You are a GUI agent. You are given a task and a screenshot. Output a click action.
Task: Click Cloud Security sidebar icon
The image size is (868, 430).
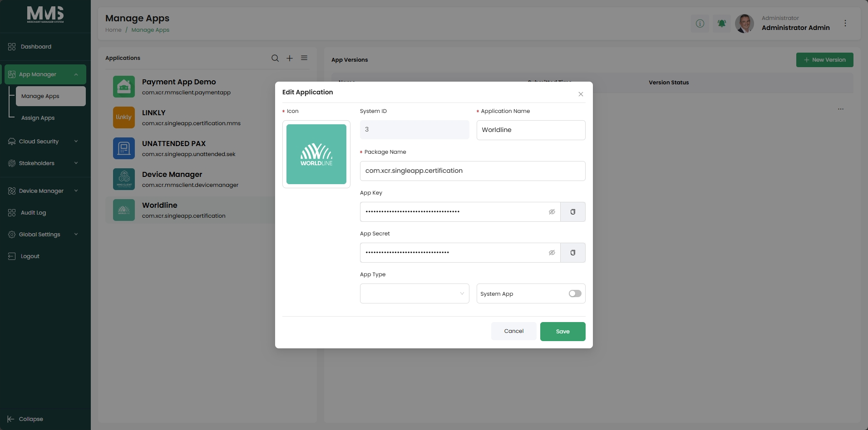(x=12, y=142)
